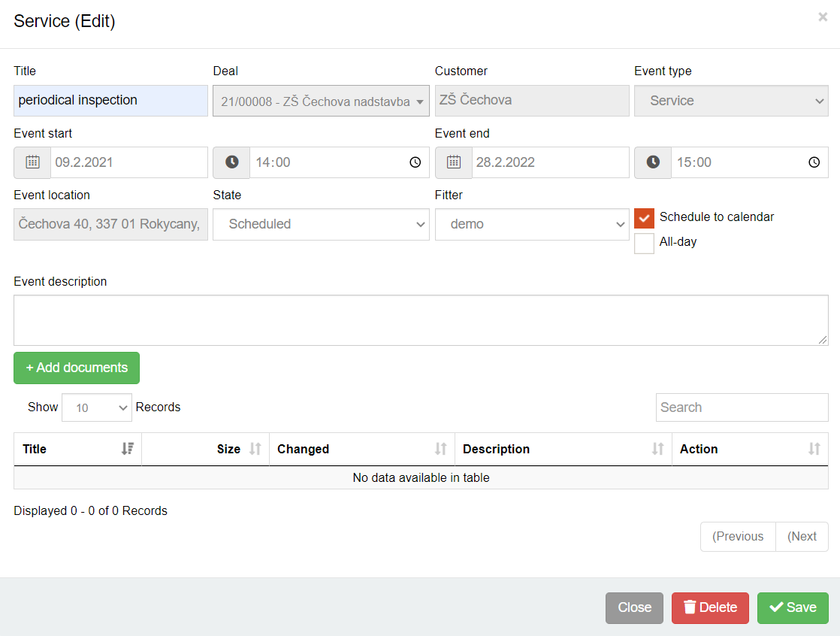Screen dimensions: 840x636
Task: Enable the All-day checkbox
Action: pyautogui.click(x=644, y=244)
